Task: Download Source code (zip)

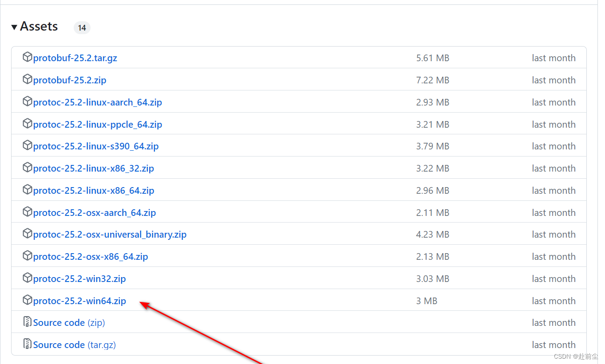Action: (69, 323)
